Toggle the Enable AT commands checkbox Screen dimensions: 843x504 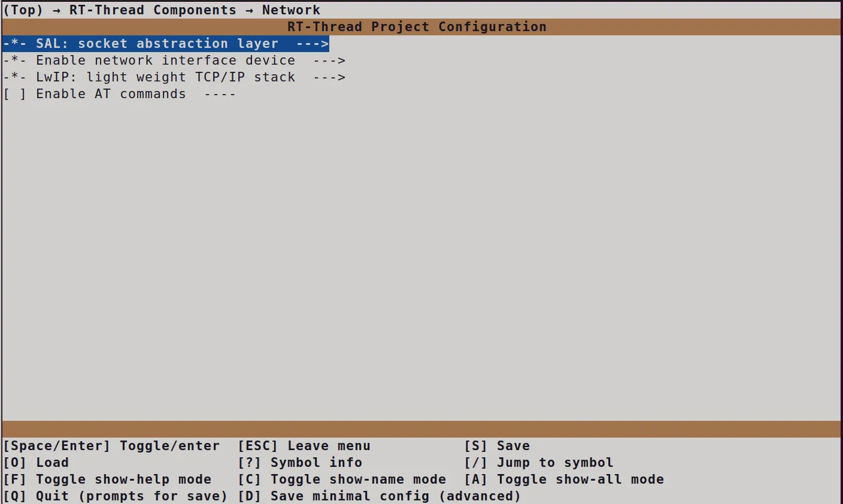(x=15, y=94)
